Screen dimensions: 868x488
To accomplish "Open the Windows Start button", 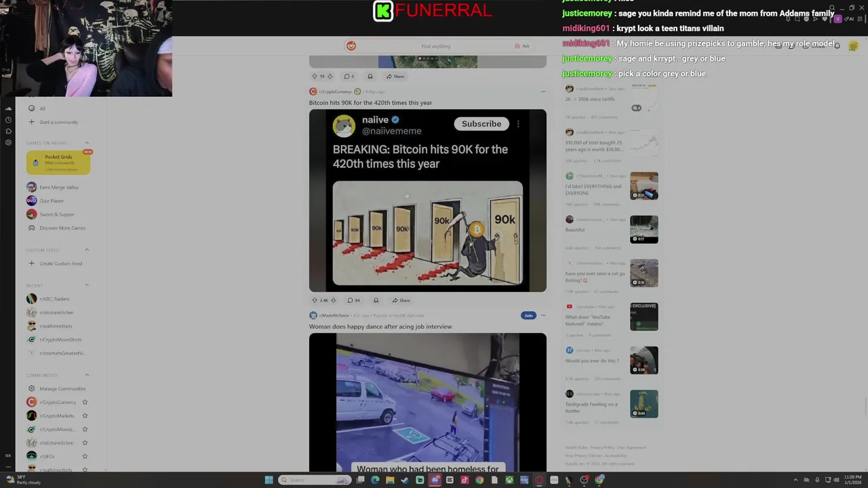I will [x=269, y=480].
